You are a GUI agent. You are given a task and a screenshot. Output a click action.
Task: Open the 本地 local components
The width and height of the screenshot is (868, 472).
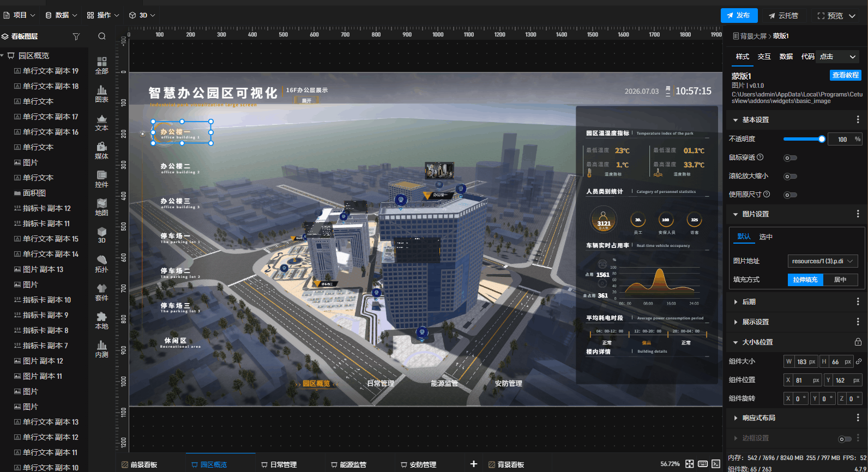pos(101,320)
